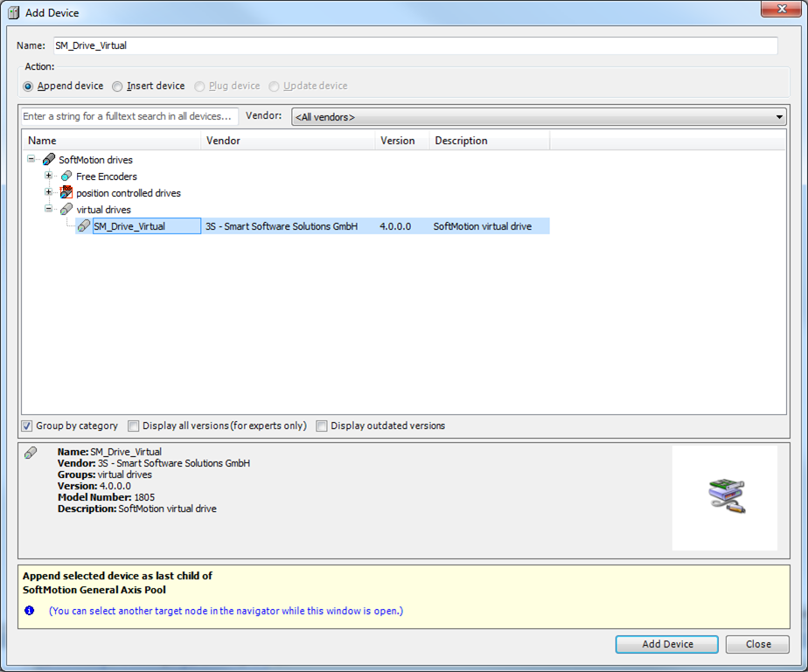Viewport: 808px width, 672px height.
Task: Click into the Name input field
Action: [x=415, y=45]
